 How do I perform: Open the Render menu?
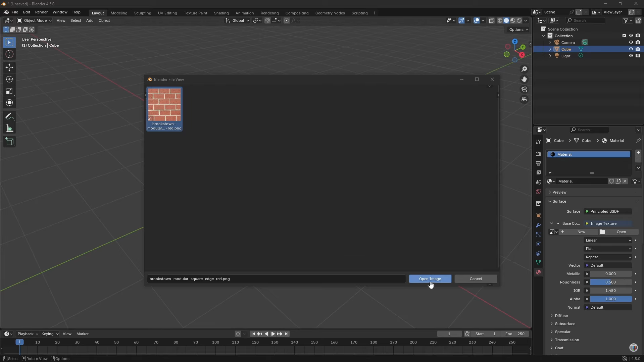point(41,12)
